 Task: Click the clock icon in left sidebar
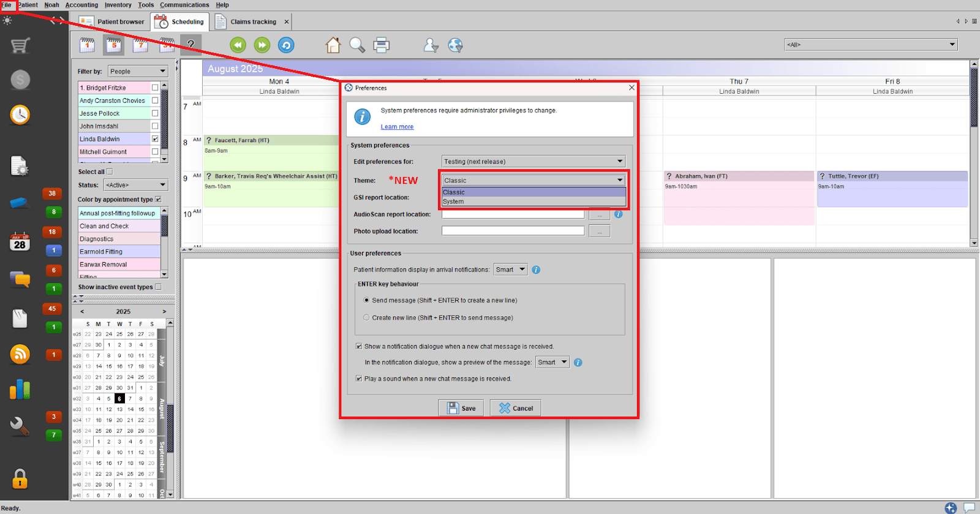pyautogui.click(x=20, y=115)
